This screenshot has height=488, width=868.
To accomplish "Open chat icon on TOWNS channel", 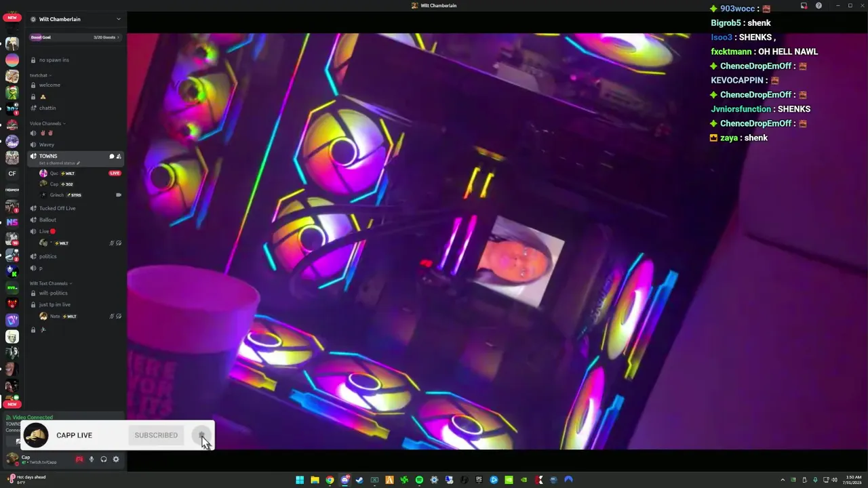I will point(112,157).
